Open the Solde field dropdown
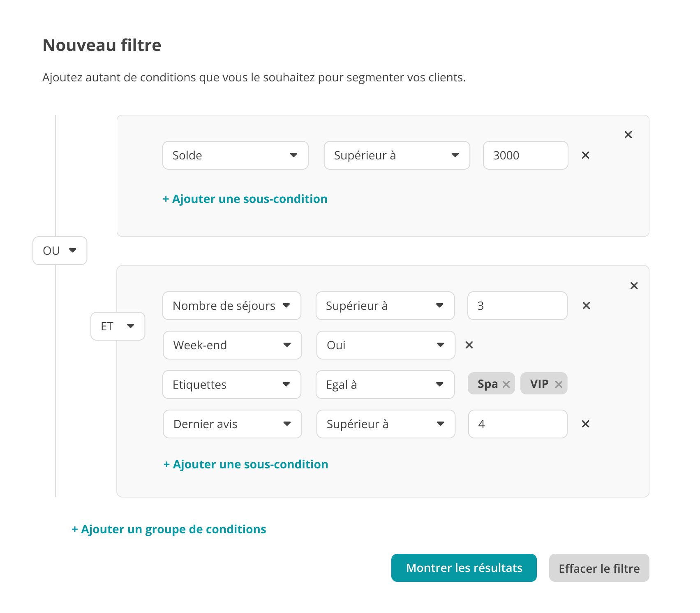Viewport: 700px width, 613px height. pos(236,155)
